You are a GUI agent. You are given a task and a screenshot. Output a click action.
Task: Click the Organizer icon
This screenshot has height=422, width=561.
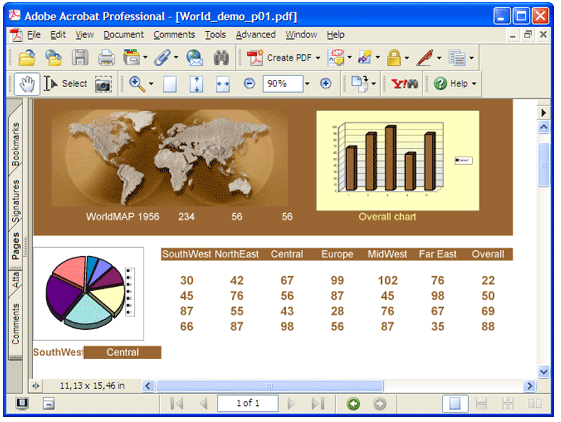point(131,57)
